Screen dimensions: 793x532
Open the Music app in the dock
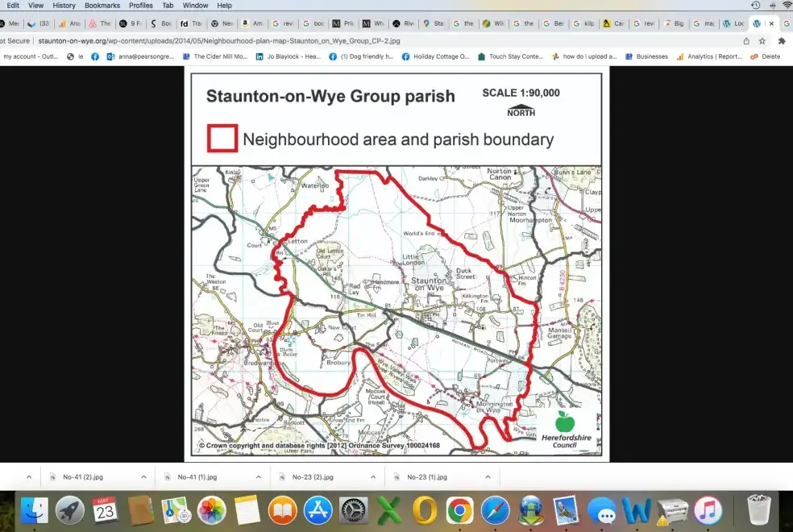708,510
